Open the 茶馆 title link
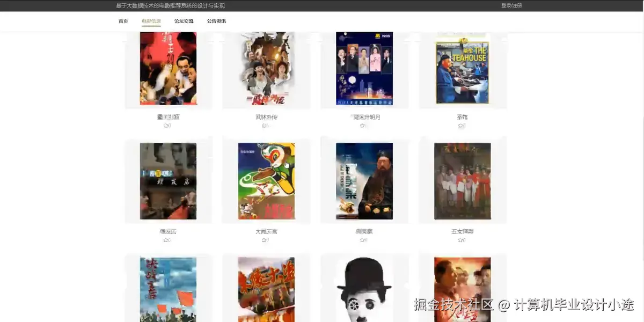The height and width of the screenshot is (322, 644). [x=463, y=117]
